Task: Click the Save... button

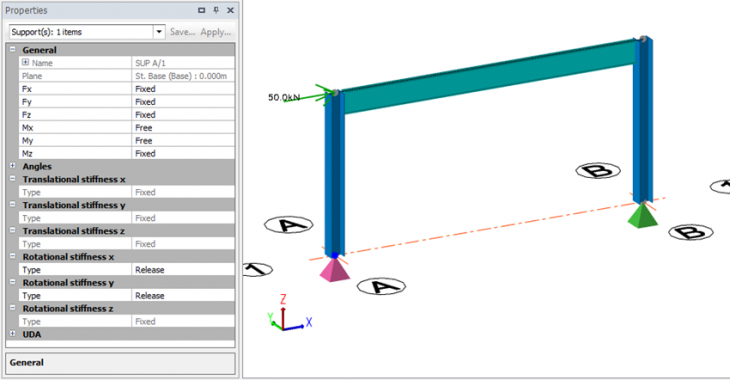Action: pyautogui.click(x=182, y=32)
